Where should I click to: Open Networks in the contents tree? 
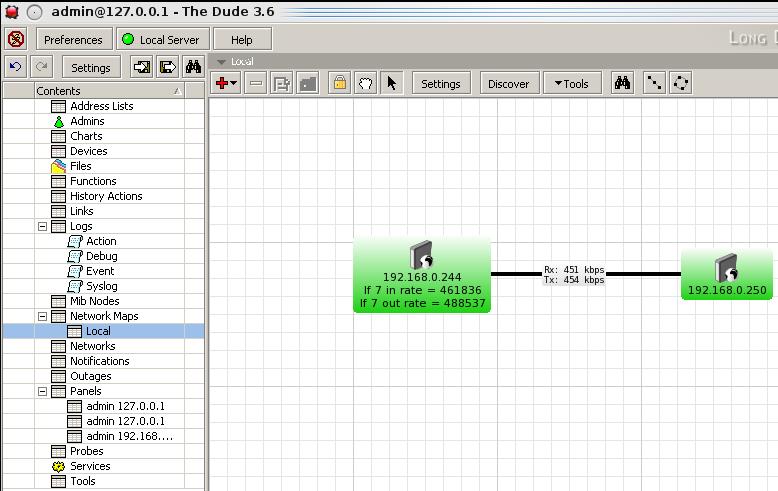point(93,346)
